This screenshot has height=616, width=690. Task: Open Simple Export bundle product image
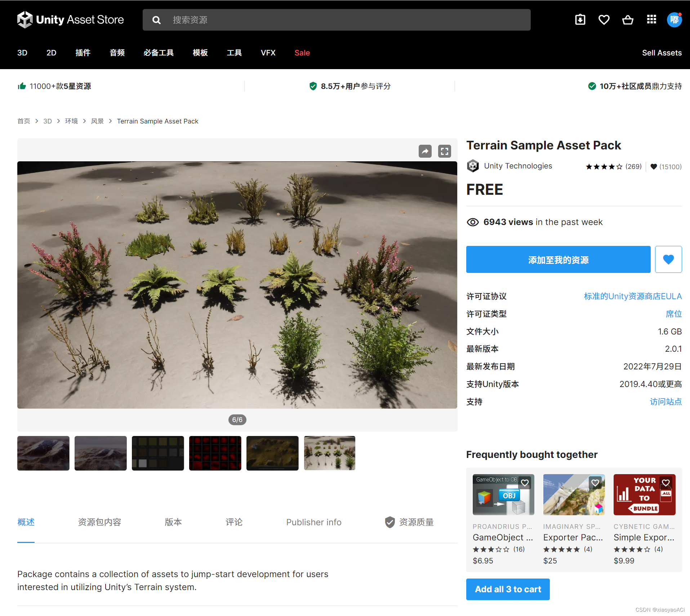point(645,495)
